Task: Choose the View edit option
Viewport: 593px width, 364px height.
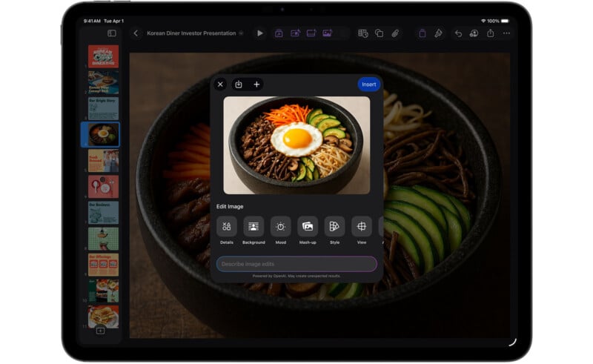Action: click(362, 227)
